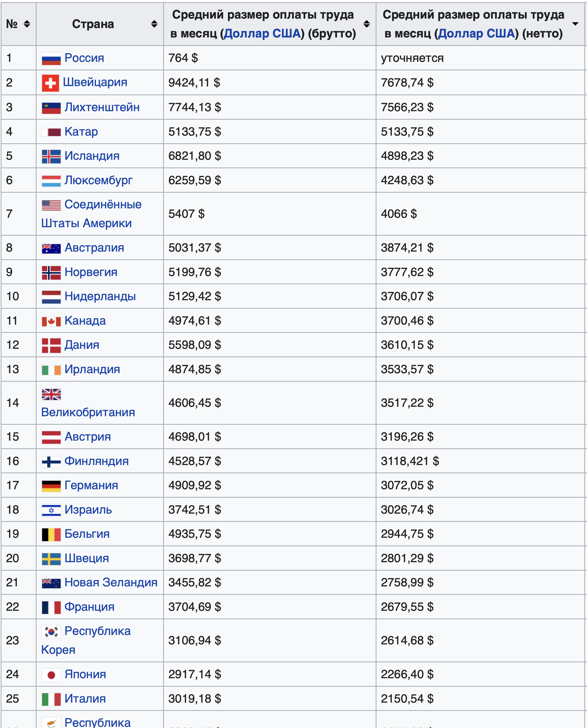The width and height of the screenshot is (587, 728).
Task: Sort by net salary (нетто) column
Action: point(575,24)
